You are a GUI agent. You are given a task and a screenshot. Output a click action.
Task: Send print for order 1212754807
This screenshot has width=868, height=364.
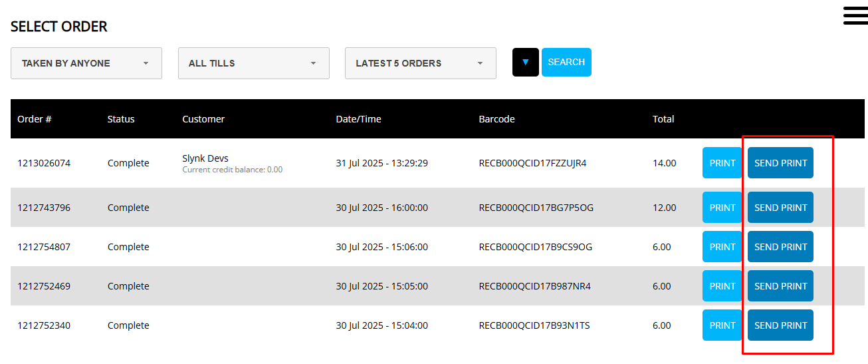click(x=780, y=247)
